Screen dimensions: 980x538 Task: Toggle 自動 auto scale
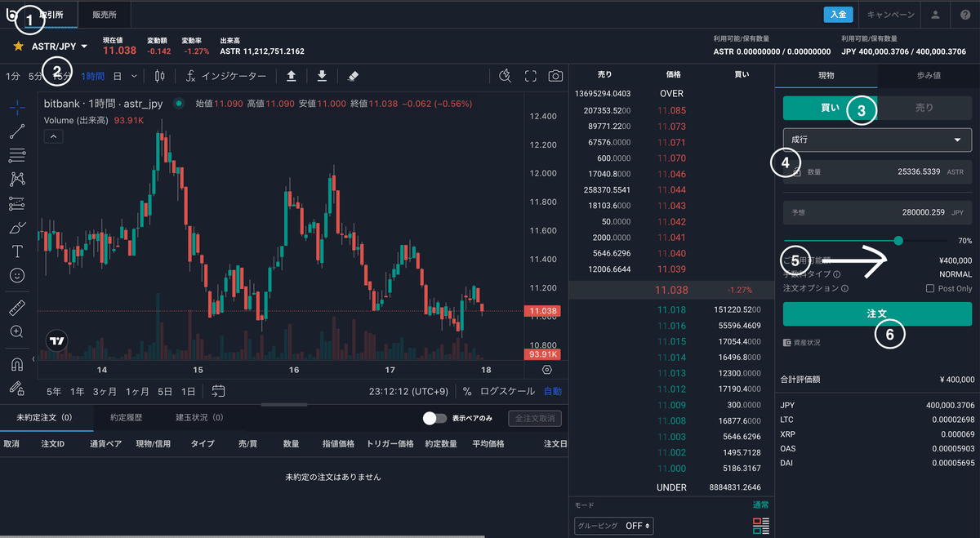click(553, 391)
